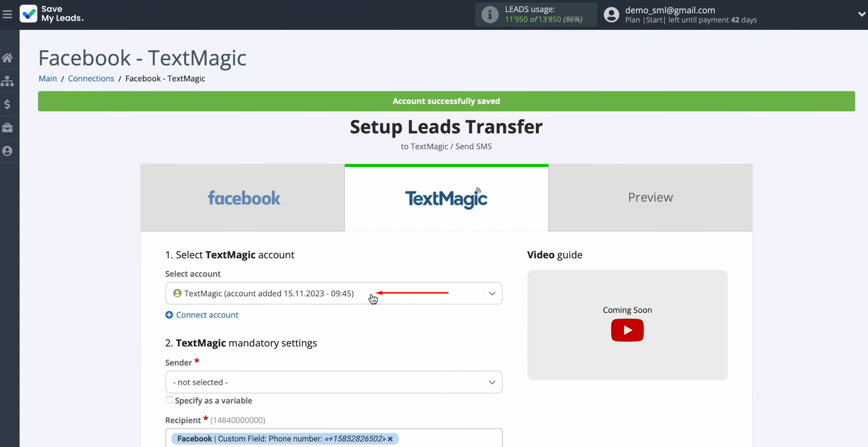Click the Video guide thumbnail panel
The image size is (868, 447).
pyautogui.click(x=627, y=325)
